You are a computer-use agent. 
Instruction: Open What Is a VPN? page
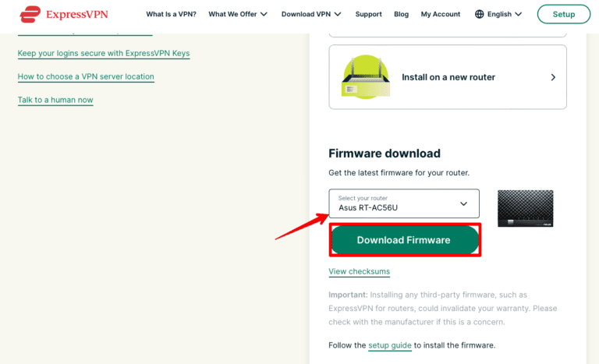click(x=171, y=14)
